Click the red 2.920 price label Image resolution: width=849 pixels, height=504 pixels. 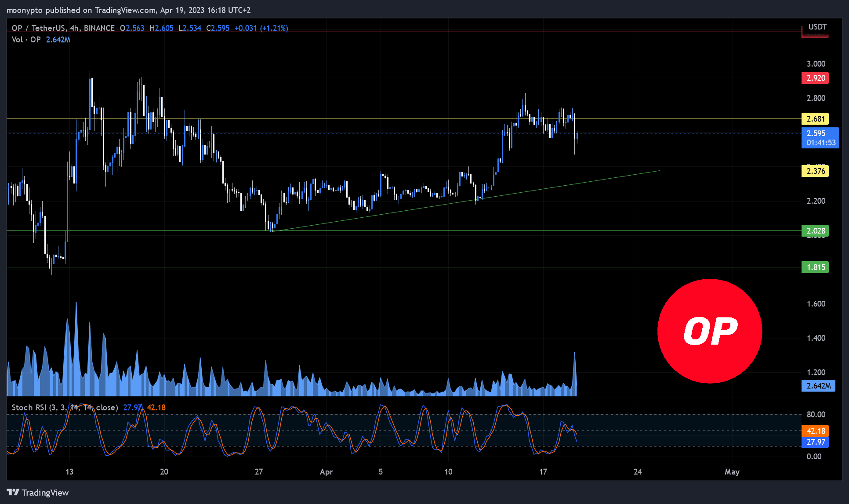(815, 78)
